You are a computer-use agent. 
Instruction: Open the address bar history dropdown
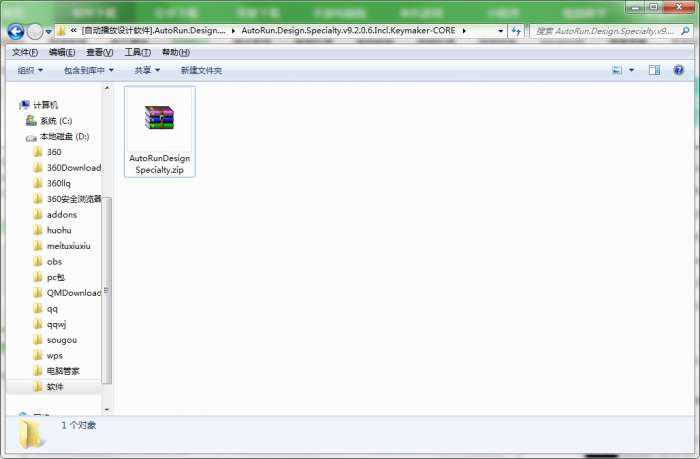tap(500, 31)
